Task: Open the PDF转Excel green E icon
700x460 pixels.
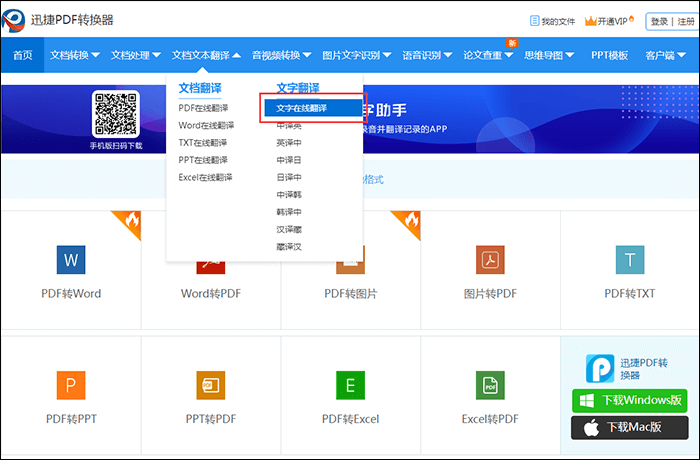Action: (x=350, y=385)
